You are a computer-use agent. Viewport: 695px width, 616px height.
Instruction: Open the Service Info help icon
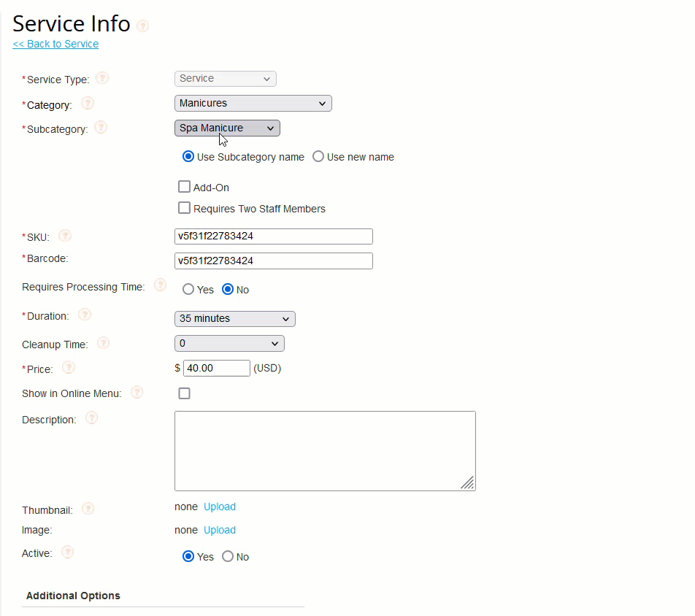pyautogui.click(x=143, y=26)
